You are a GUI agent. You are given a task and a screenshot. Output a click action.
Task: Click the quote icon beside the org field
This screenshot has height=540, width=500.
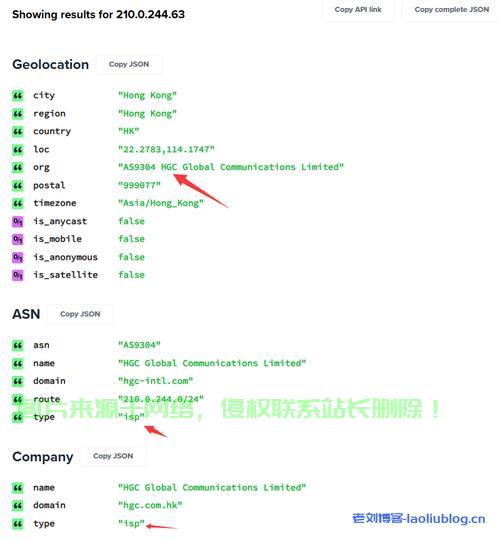pos(18,167)
